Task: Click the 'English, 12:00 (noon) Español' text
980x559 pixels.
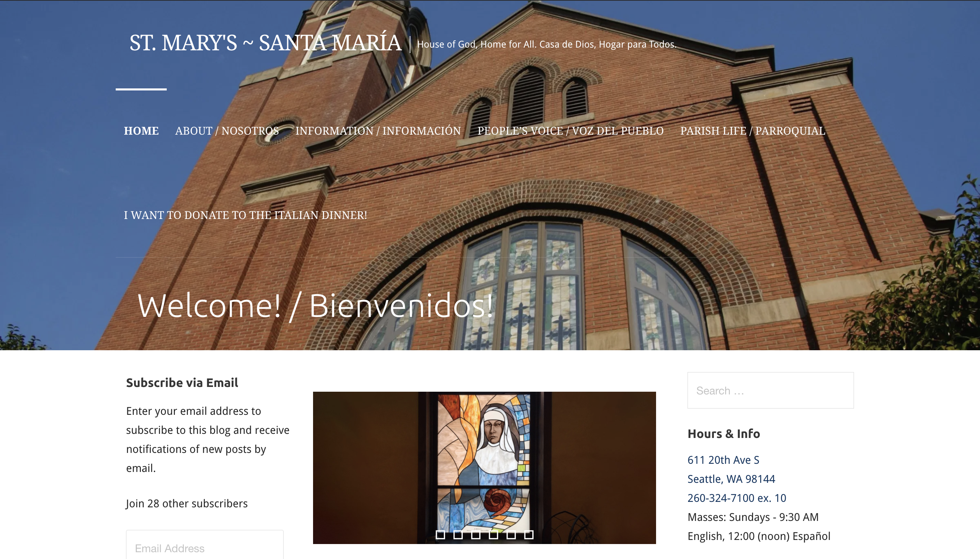Action: pos(759,536)
